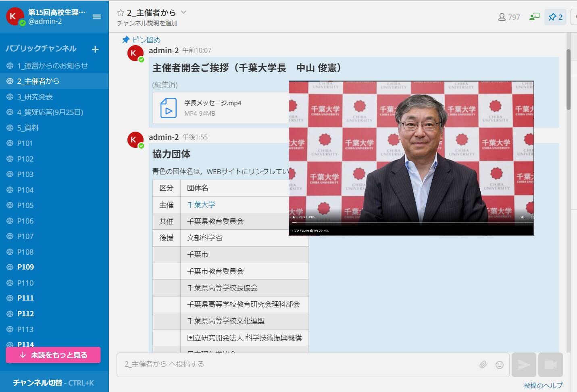
Task: Send the message with paper plane button
Action: (x=524, y=365)
